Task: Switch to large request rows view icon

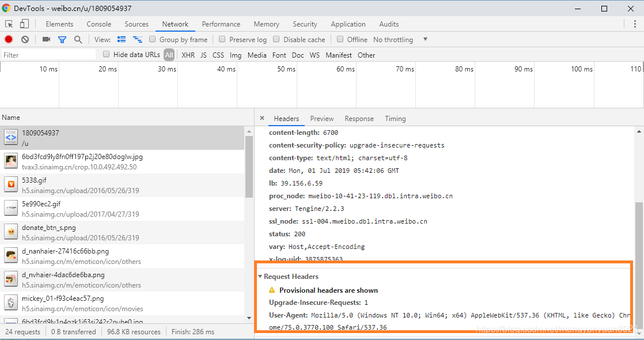Action: pyautogui.click(x=122, y=39)
